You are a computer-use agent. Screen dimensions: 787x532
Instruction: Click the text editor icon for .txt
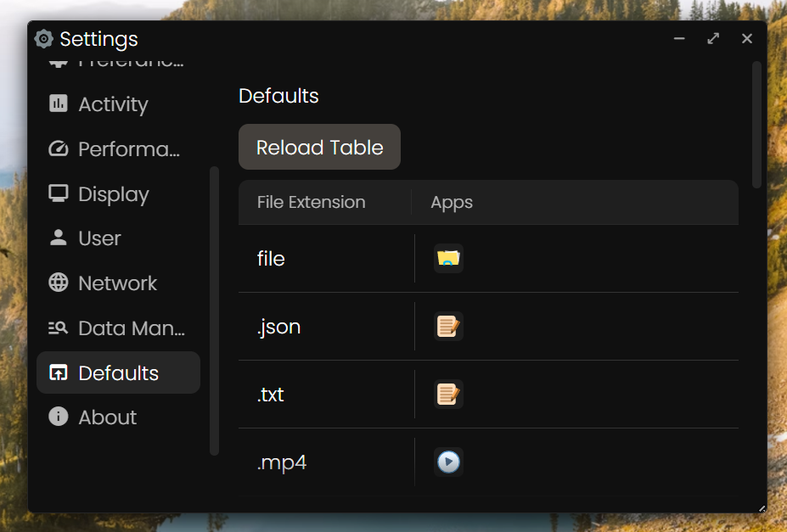(x=448, y=395)
